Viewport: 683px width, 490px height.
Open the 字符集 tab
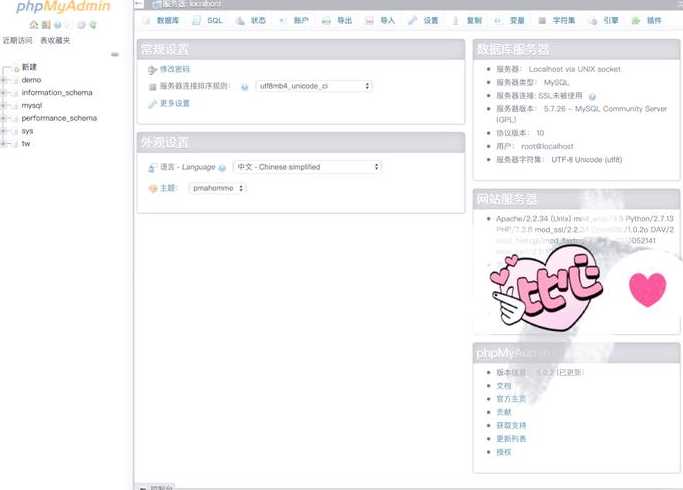point(558,20)
